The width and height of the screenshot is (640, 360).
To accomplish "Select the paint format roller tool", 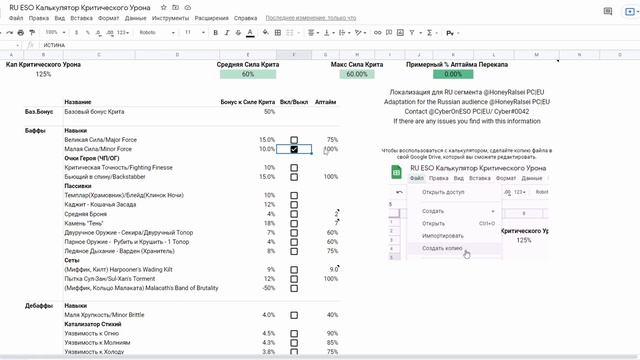I will tap(32, 33).
